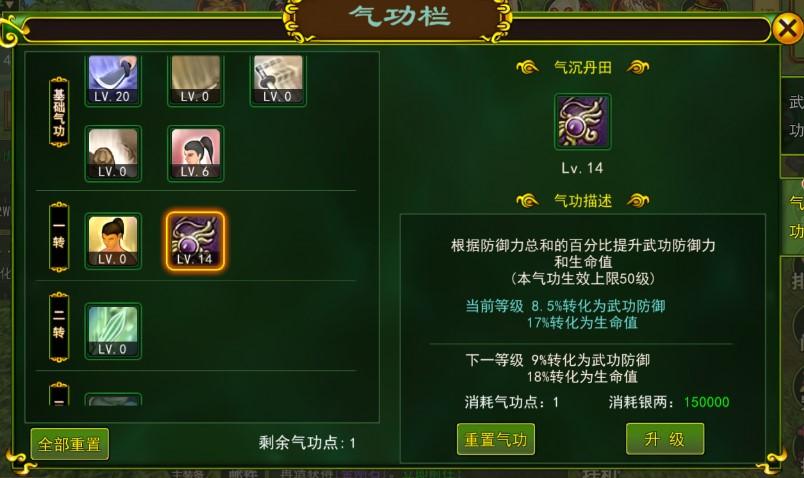Screen dimensions: 804x478
Task: Click the 剩余气功点 remaining points text
Action: (307, 442)
